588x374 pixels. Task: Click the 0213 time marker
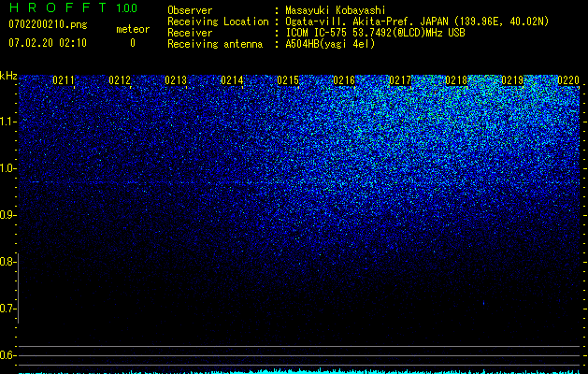tap(176, 80)
